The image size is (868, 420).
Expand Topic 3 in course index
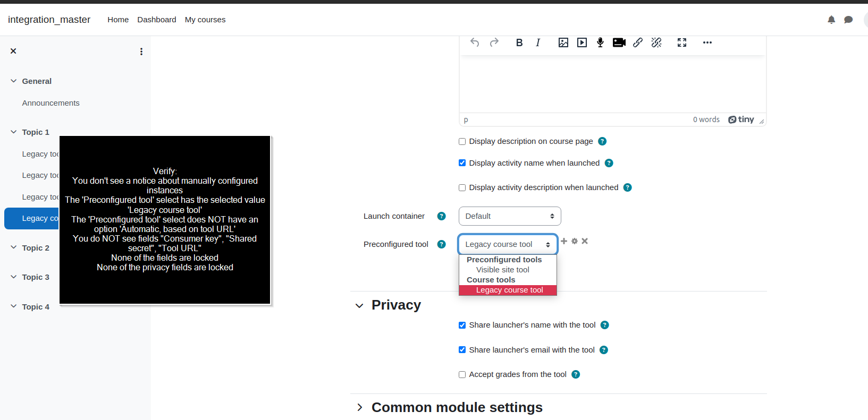(14, 277)
